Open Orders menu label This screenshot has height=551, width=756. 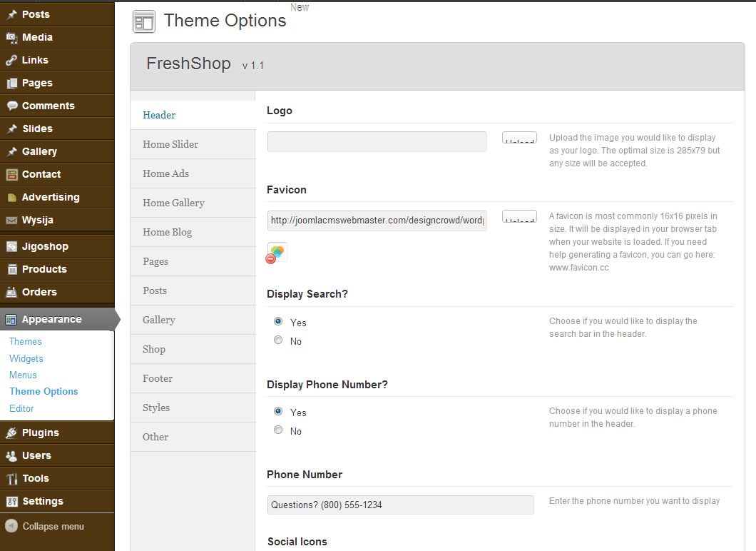coord(39,292)
